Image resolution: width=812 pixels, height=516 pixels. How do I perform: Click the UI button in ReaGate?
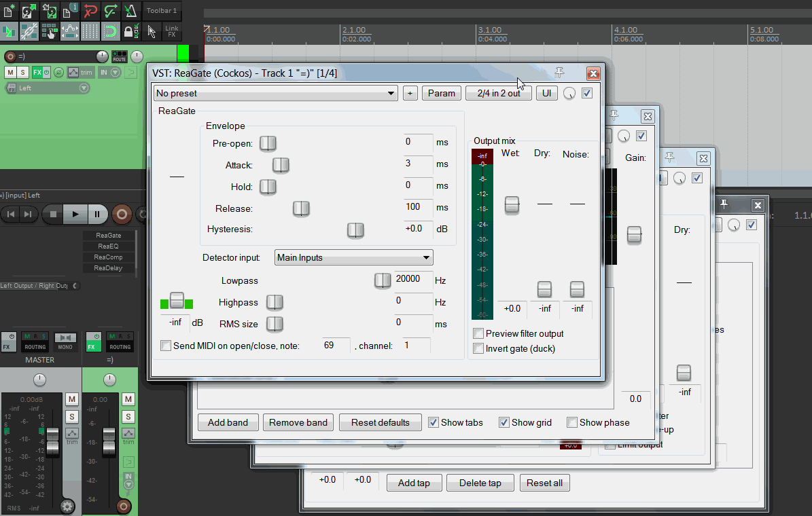[546, 93]
